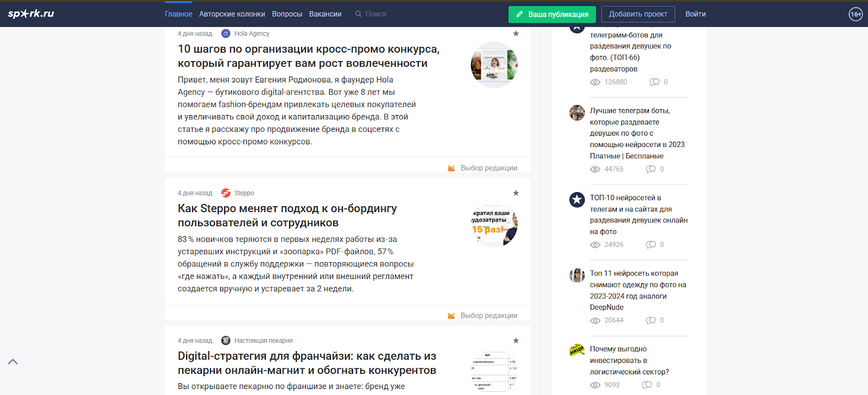Toggle favorite star on Steppo article
This screenshot has width=868, height=395.
pyautogui.click(x=516, y=193)
